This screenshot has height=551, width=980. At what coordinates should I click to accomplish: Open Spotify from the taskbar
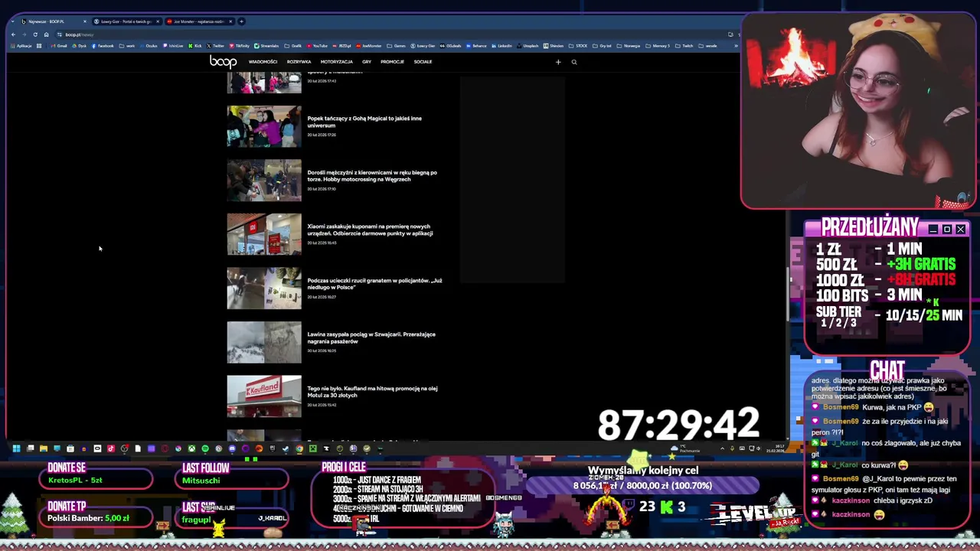[204, 448]
